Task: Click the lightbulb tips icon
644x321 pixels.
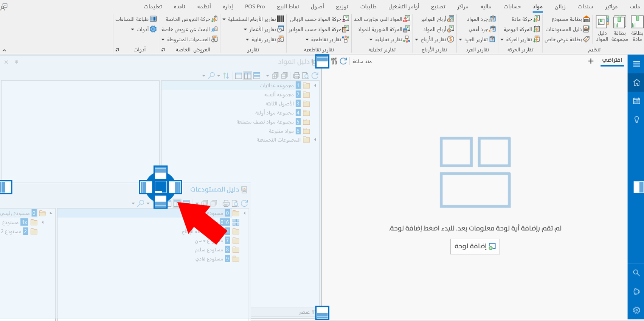Action: point(636,120)
